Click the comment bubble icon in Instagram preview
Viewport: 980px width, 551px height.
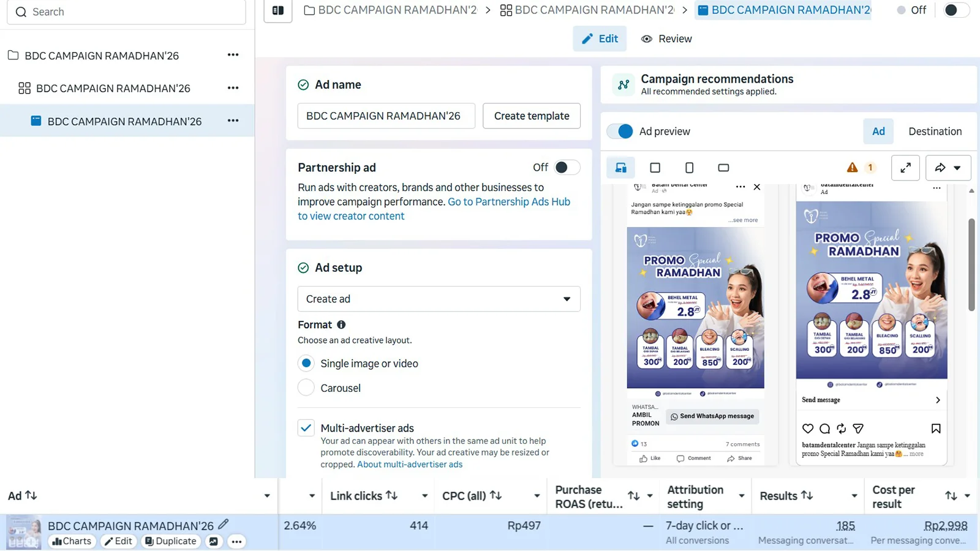(825, 429)
